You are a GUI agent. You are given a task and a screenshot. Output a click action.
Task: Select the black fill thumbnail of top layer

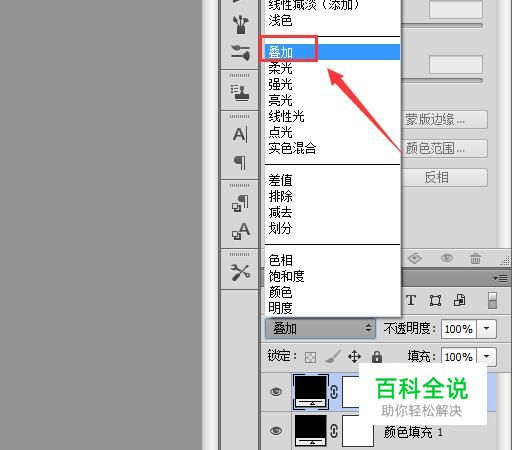[x=310, y=392]
